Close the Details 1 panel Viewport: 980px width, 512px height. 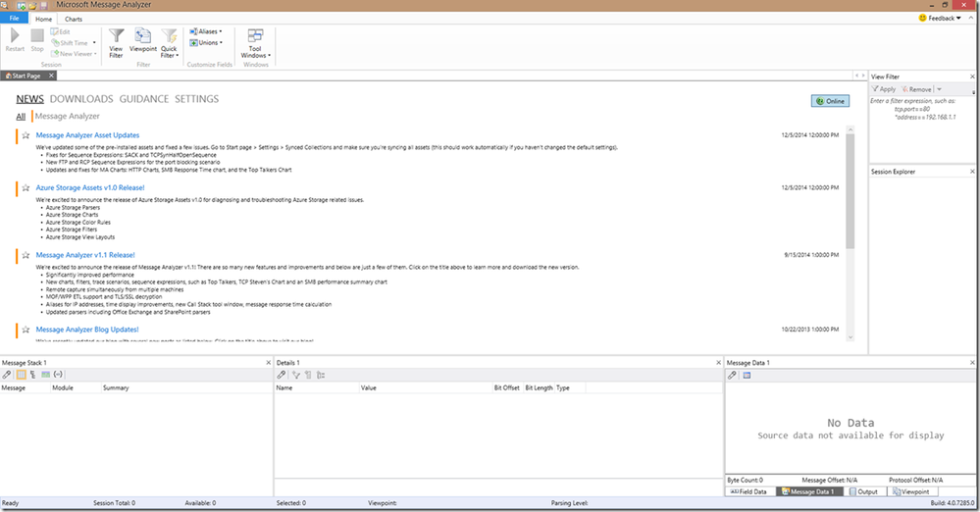coord(718,363)
